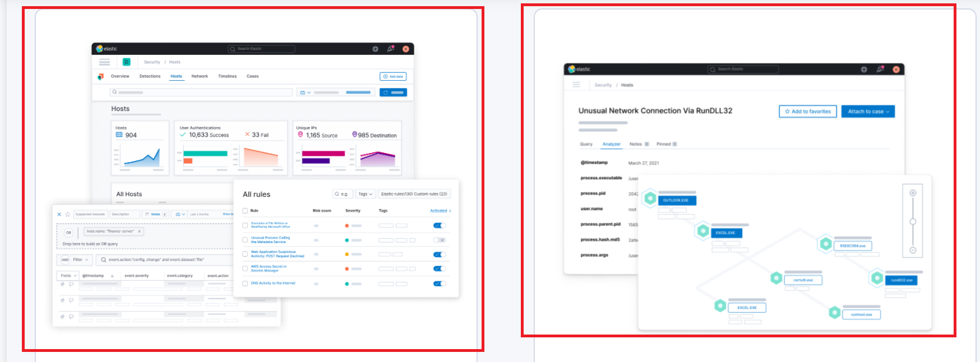Open the Fields dropdown in timeline
The height and width of the screenshot is (362, 980).
click(x=68, y=275)
